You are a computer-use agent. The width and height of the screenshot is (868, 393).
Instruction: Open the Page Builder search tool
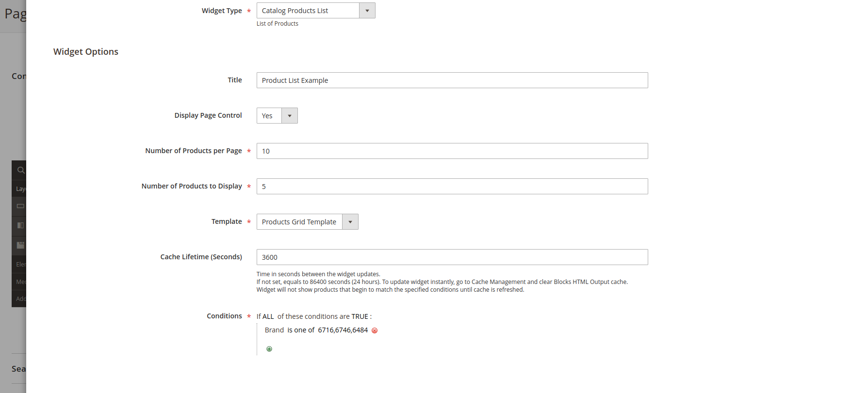[20, 170]
